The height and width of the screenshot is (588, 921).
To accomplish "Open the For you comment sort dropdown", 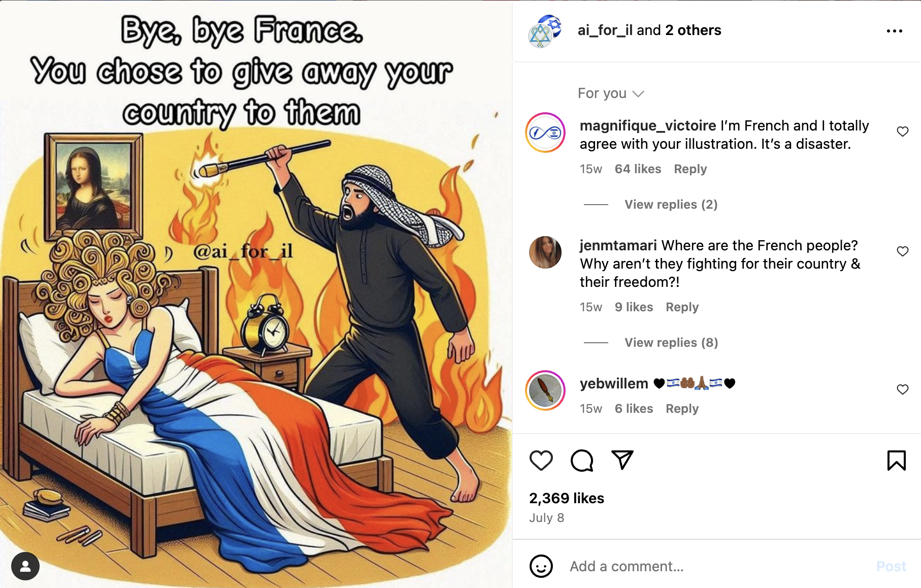I will pos(611,93).
